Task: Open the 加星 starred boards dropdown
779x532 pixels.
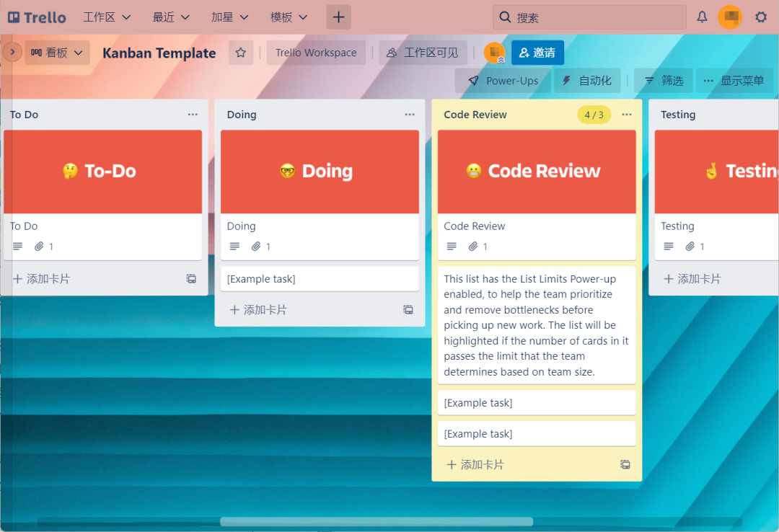Action: (229, 17)
